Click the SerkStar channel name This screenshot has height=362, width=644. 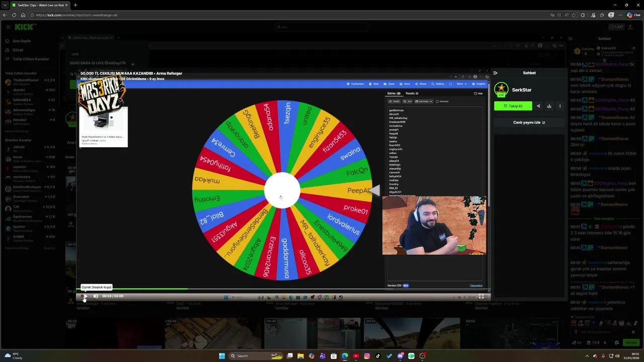coord(521,90)
